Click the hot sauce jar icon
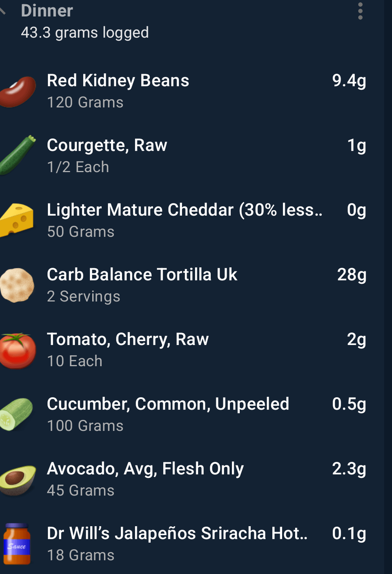 pyautogui.click(x=17, y=544)
